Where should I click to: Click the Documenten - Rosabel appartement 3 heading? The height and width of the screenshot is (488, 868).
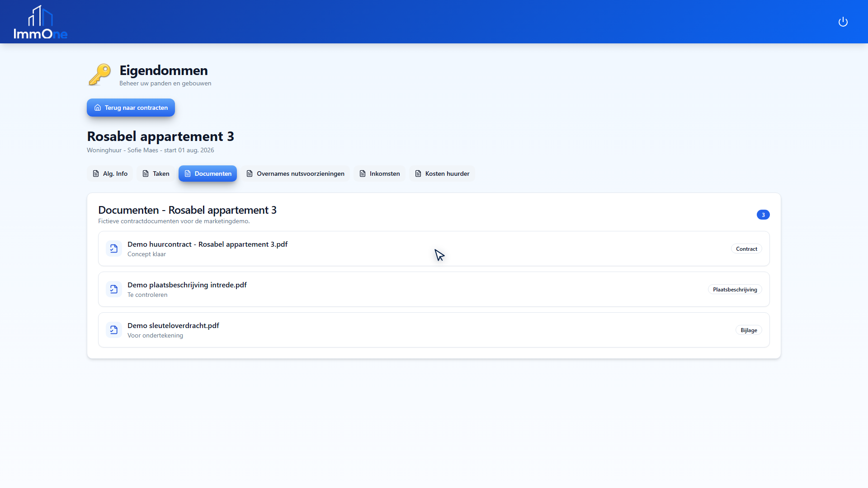pyautogui.click(x=187, y=210)
